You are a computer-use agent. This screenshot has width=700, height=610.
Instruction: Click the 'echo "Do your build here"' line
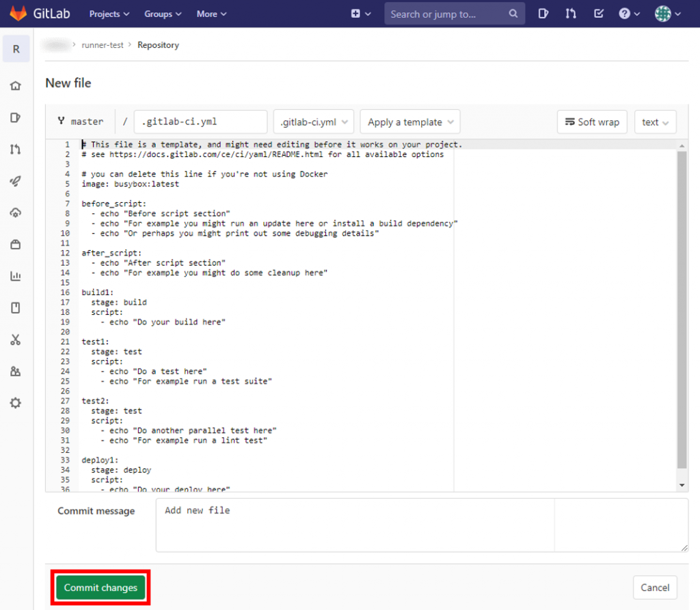click(x=163, y=322)
